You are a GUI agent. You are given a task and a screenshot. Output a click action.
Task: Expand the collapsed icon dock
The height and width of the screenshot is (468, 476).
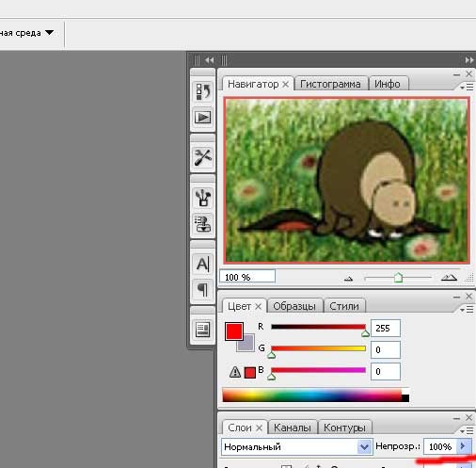(x=209, y=60)
